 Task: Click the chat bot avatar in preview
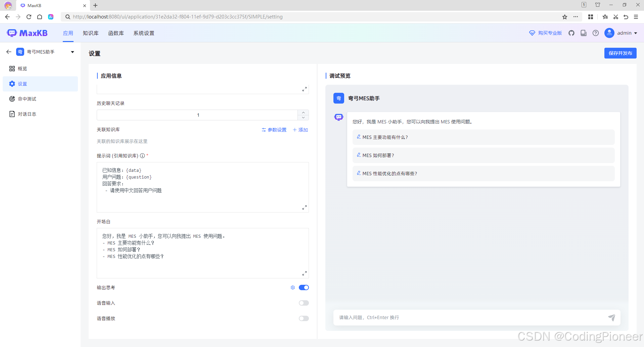point(339,117)
